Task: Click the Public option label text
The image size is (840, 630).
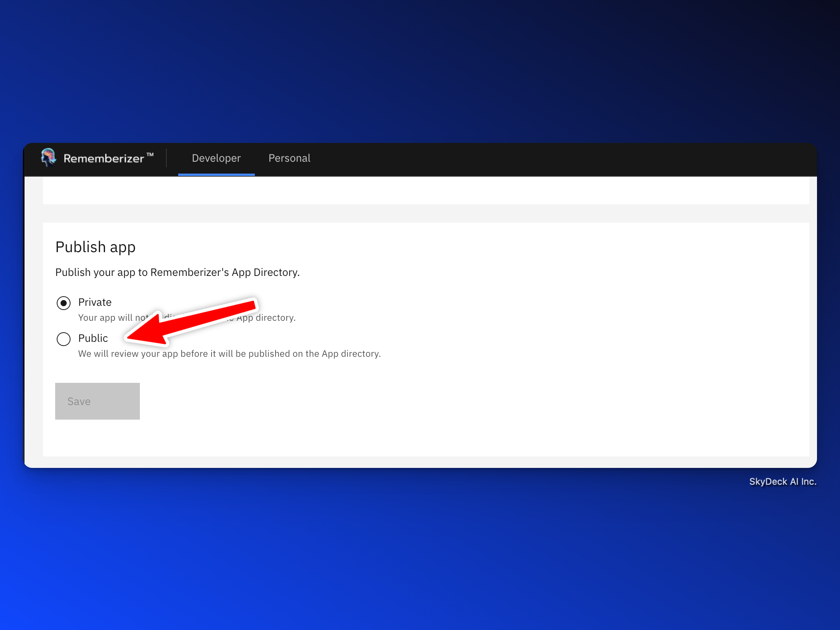Action: [x=93, y=338]
